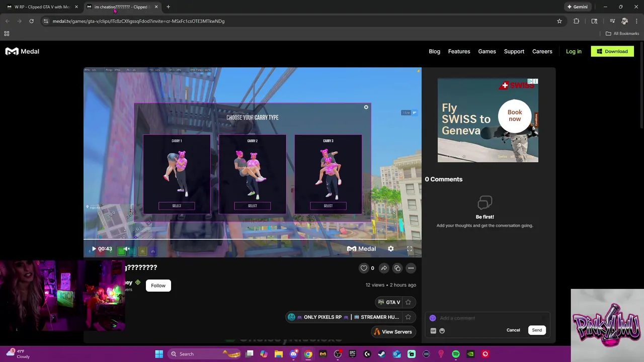Open OBS Studio from taskbar
This screenshot has height=362, width=644.
pyautogui.click(x=338, y=354)
